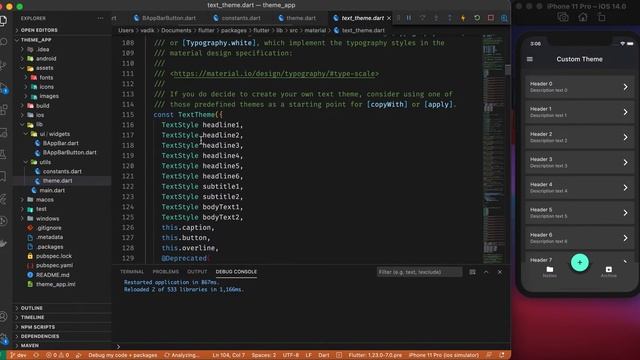This screenshot has width=640, height=360.
Task: Collapse the assets folder
Action: [44, 68]
